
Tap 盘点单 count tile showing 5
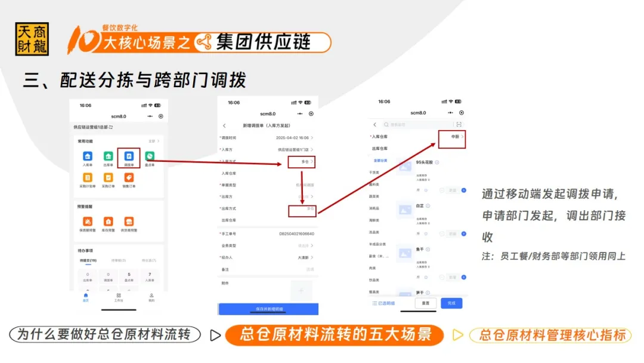click(129, 276)
